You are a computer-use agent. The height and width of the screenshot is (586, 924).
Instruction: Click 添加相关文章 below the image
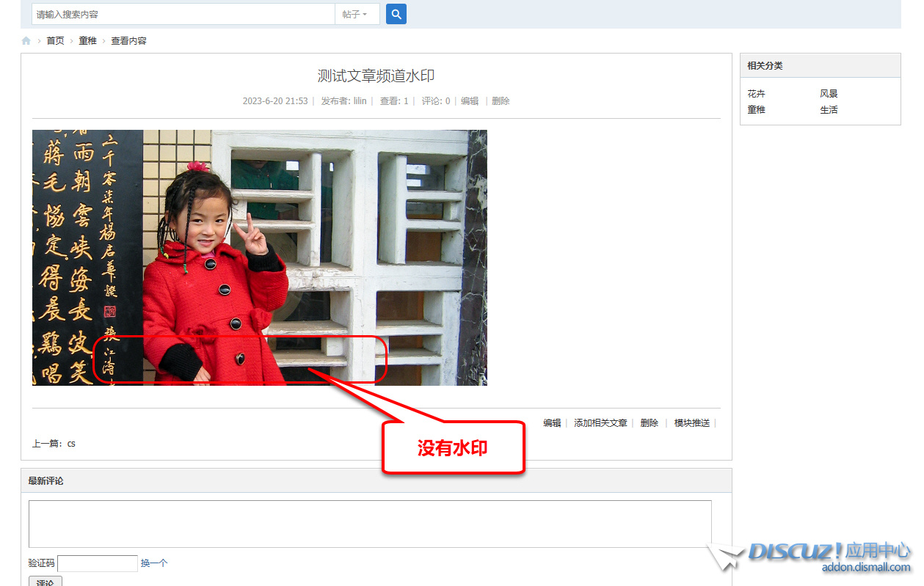coord(600,423)
